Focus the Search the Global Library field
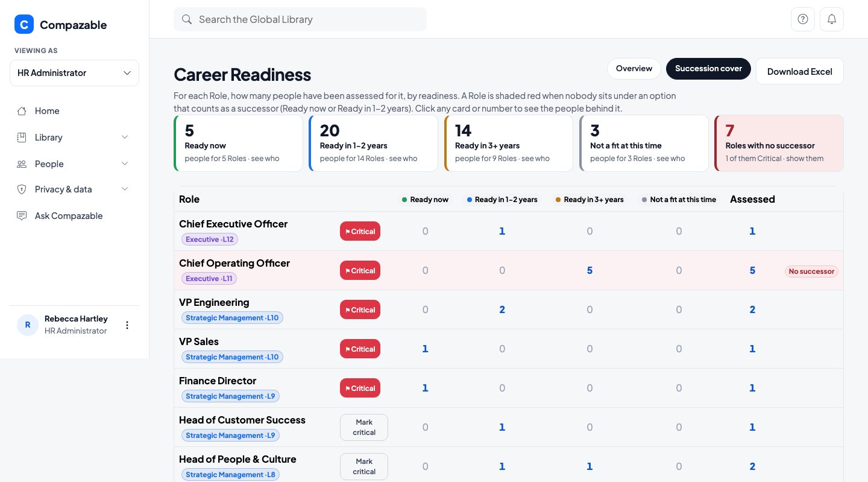The width and height of the screenshot is (868, 482). (x=300, y=19)
